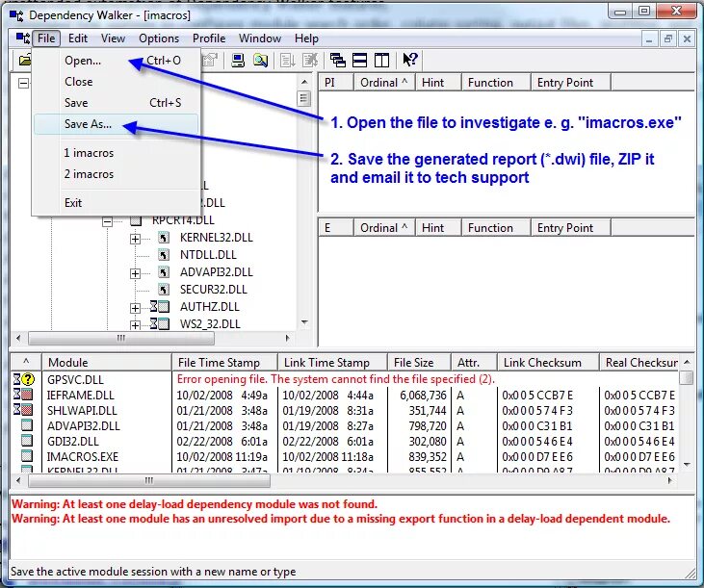Viewport: 704px width, 588px height.
Task: Select recent file 1 imacros
Action: [116, 153]
